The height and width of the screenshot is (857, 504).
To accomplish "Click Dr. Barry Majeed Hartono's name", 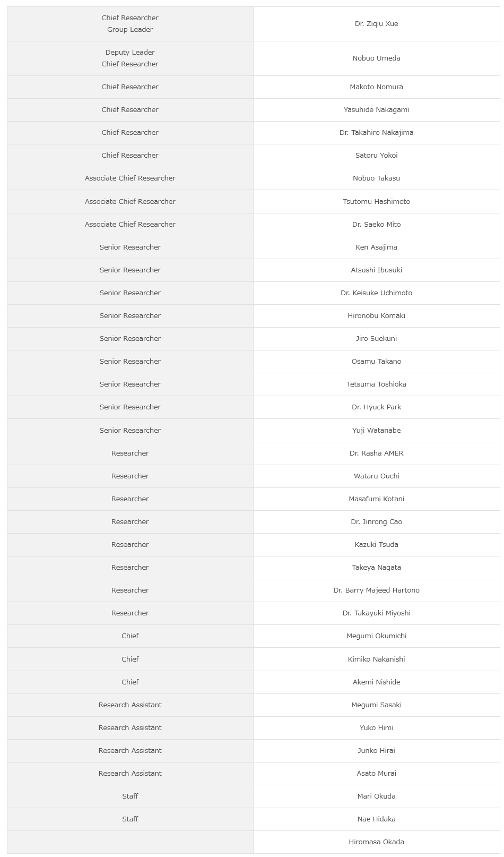I will (376, 590).
